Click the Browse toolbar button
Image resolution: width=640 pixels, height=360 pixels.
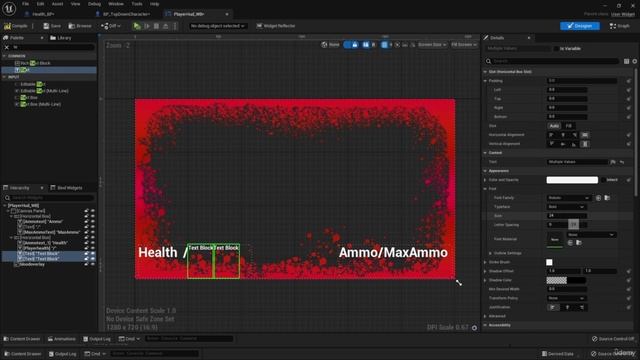80,26
